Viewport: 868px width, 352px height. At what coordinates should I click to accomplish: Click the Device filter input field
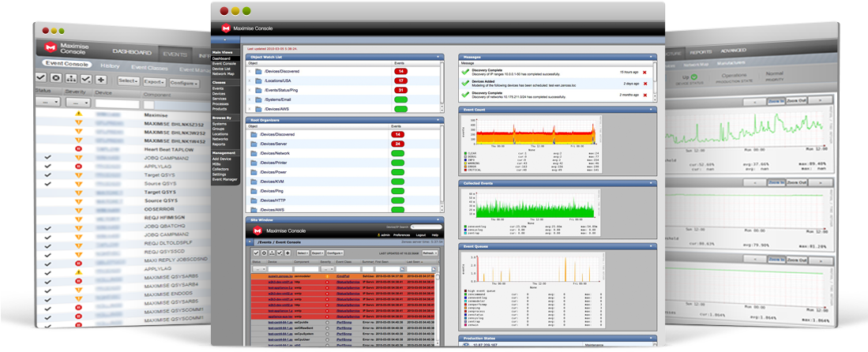pos(118,103)
